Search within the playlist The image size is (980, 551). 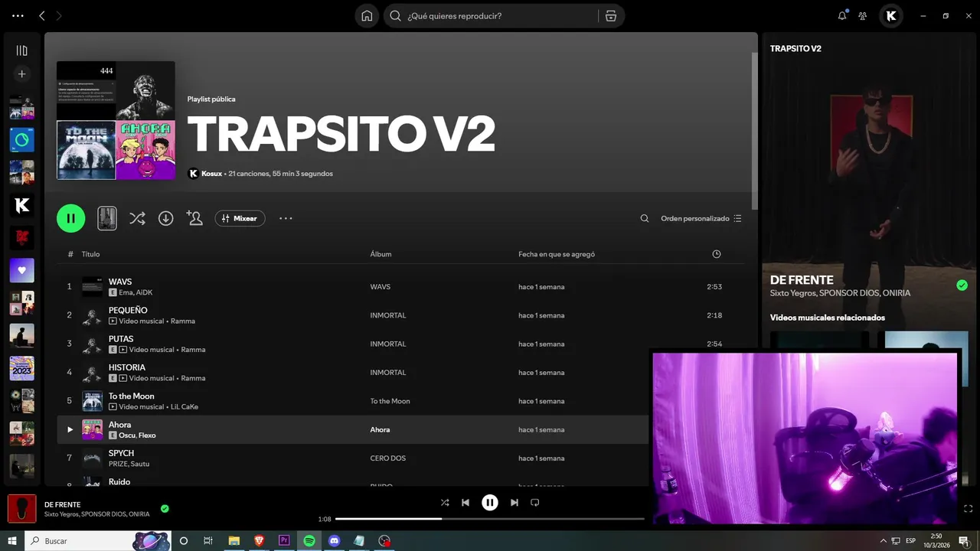pyautogui.click(x=645, y=218)
